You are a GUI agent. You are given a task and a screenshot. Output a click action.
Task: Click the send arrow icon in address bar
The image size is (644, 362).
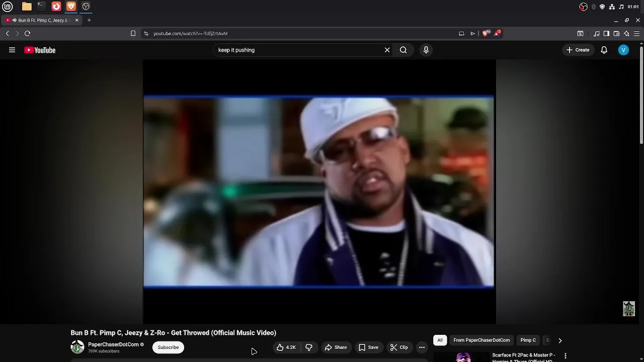[472, 33]
